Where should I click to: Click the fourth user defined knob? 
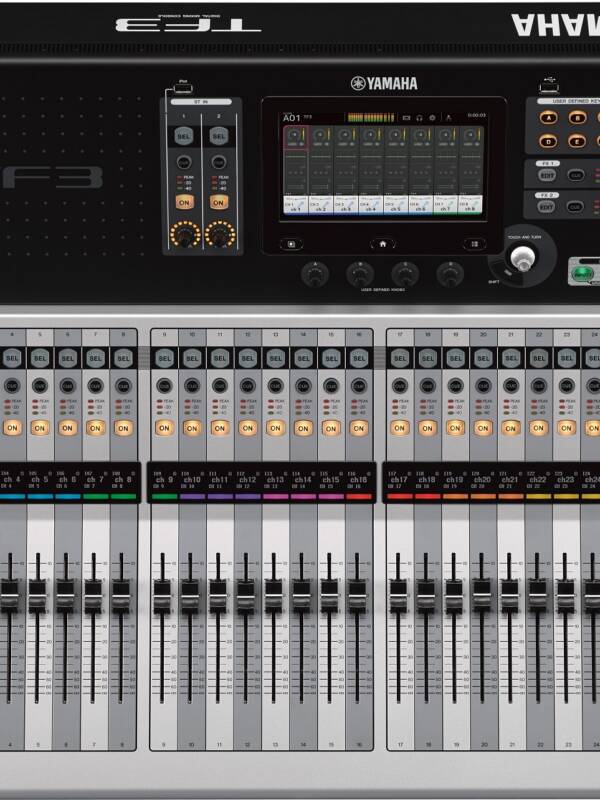pyautogui.click(x=450, y=275)
